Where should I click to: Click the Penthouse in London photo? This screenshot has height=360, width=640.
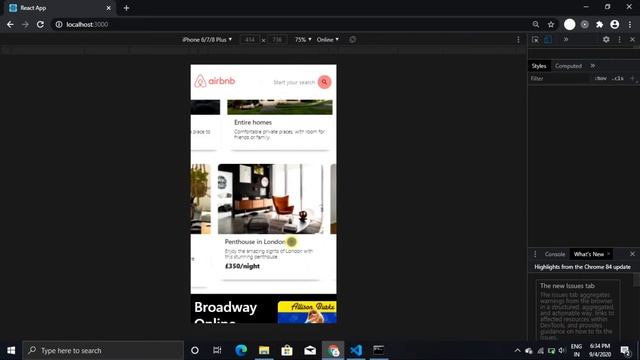[x=270, y=199]
